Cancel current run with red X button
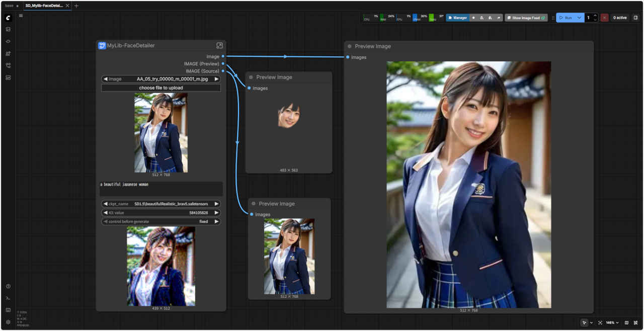The image size is (644, 331). point(604,18)
